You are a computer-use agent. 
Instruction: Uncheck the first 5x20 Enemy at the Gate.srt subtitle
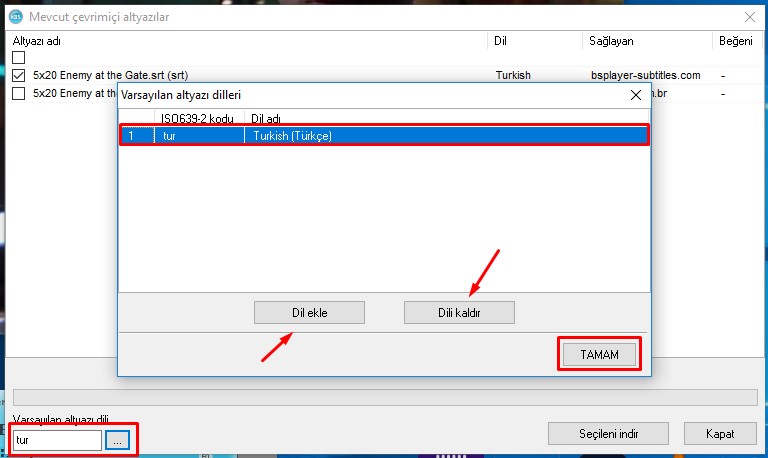pos(19,75)
